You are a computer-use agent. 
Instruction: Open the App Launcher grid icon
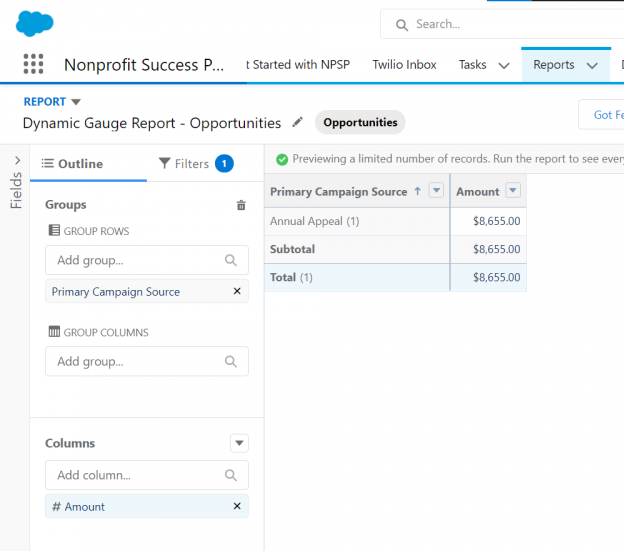pos(33,64)
